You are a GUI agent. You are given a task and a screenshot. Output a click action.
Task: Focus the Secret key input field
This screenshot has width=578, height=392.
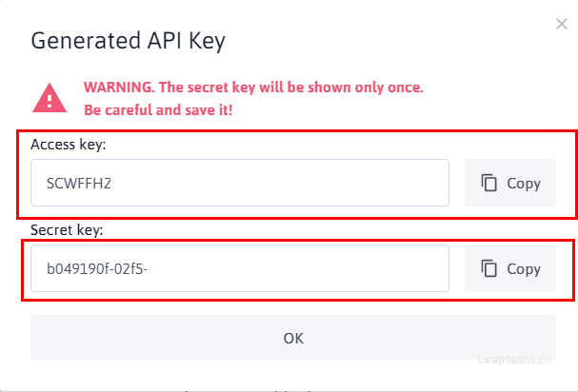point(240,268)
